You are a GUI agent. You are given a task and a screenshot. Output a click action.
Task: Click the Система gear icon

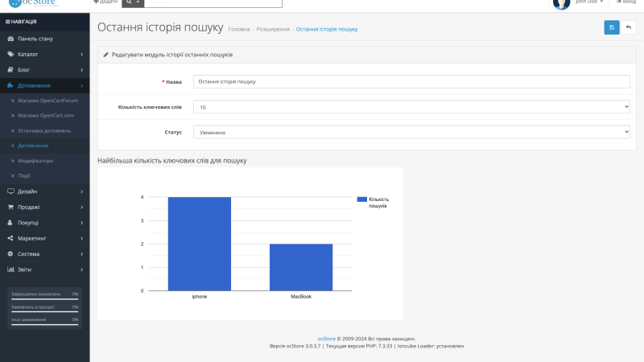coord(10,253)
